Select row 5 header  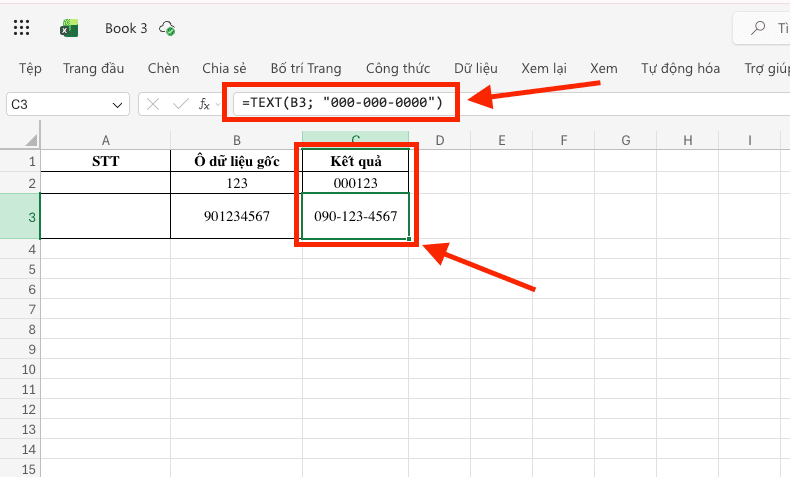20,269
